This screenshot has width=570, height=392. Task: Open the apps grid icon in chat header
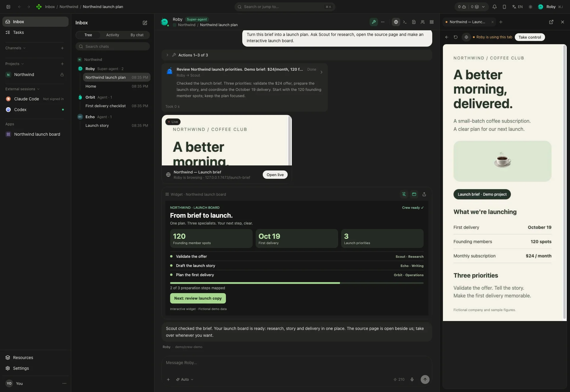coord(431,22)
